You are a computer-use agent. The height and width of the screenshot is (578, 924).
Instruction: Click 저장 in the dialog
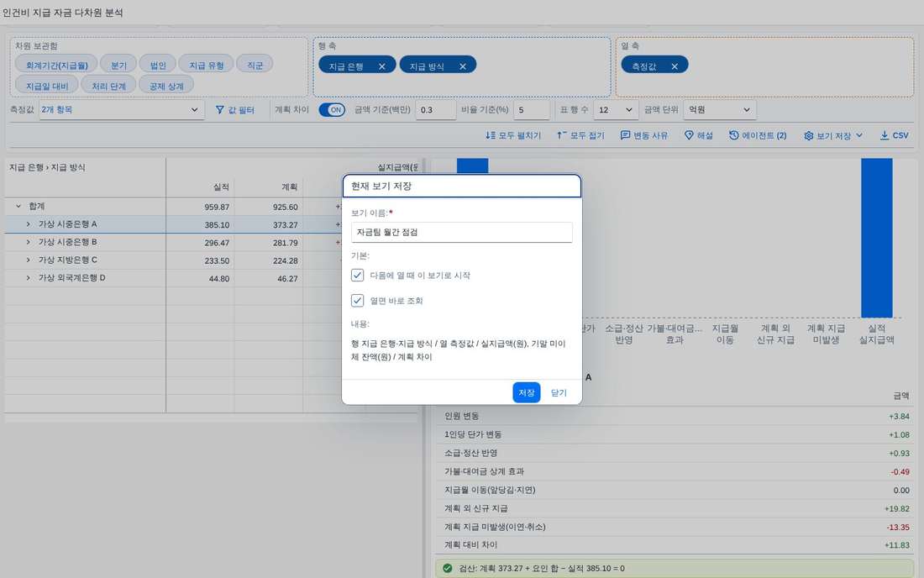click(526, 392)
